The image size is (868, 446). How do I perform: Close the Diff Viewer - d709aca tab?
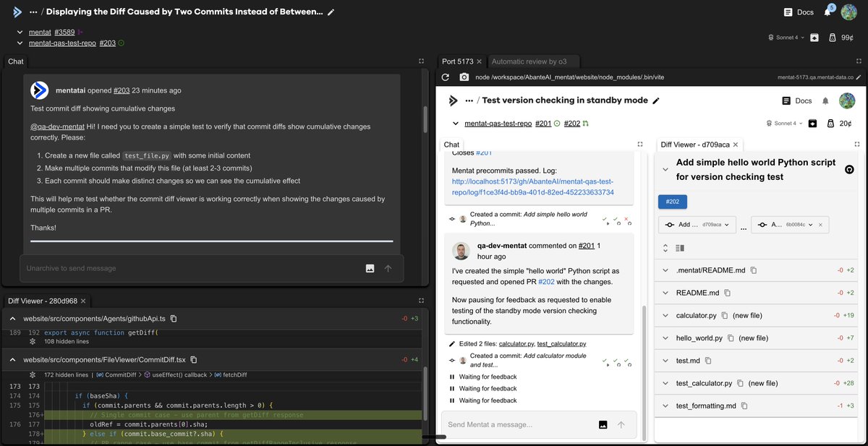point(736,145)
